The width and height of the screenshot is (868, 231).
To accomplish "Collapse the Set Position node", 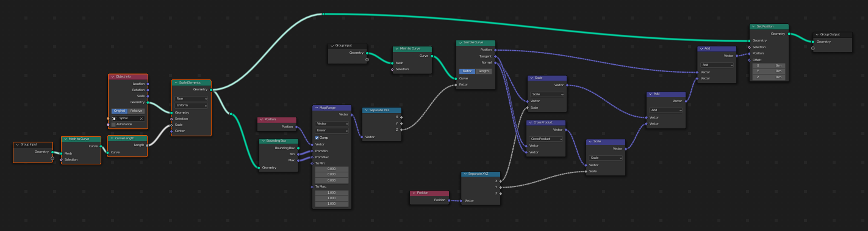I will coord(754,27).
